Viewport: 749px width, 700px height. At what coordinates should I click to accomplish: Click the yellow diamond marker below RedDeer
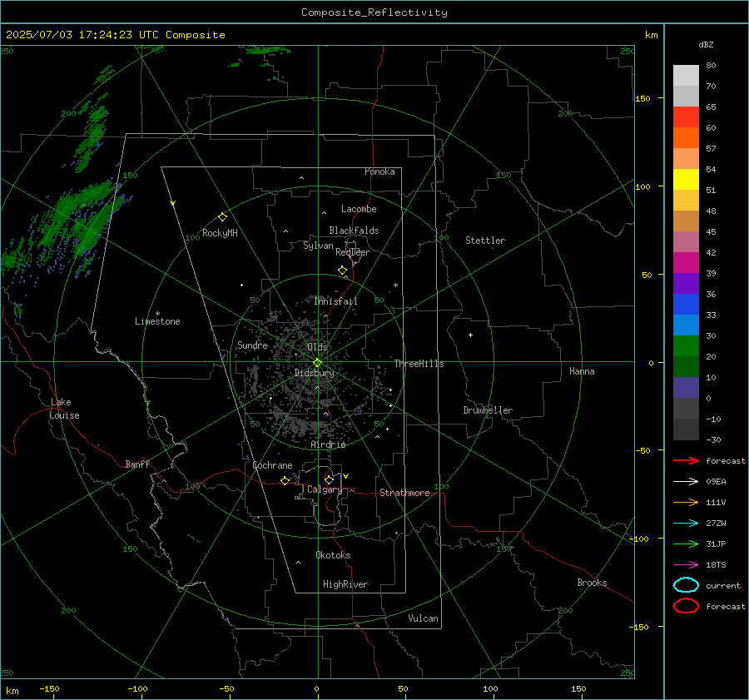click(342, 271)
